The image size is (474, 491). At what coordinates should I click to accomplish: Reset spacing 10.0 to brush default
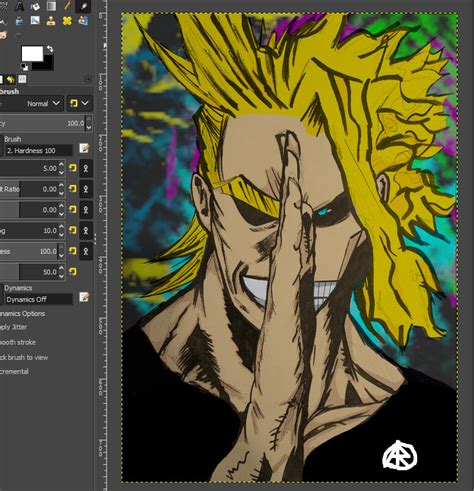click(x=73, y=230)
